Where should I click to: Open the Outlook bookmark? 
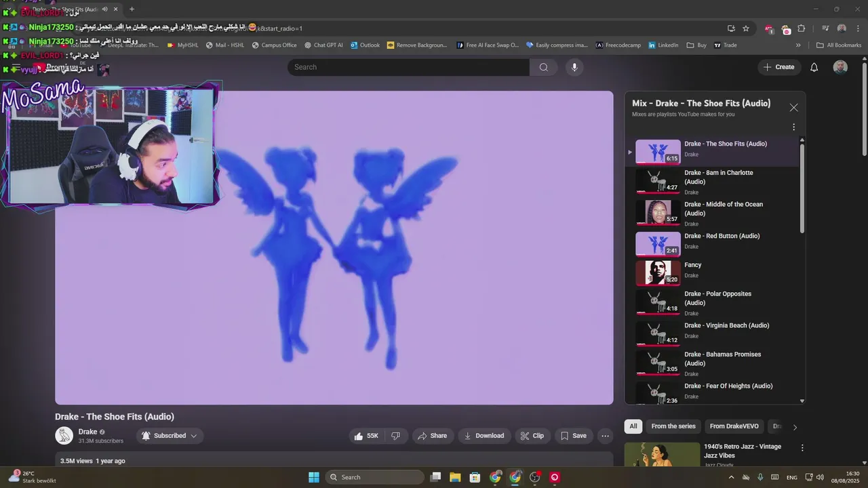365,45
